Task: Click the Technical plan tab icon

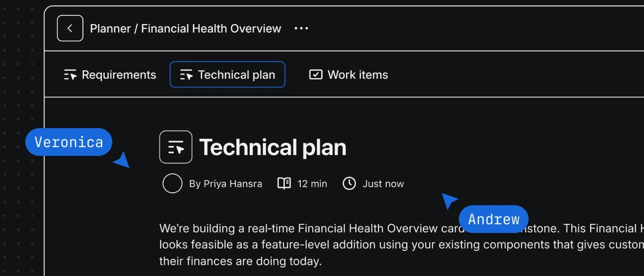Action: [x=186, y=75]
